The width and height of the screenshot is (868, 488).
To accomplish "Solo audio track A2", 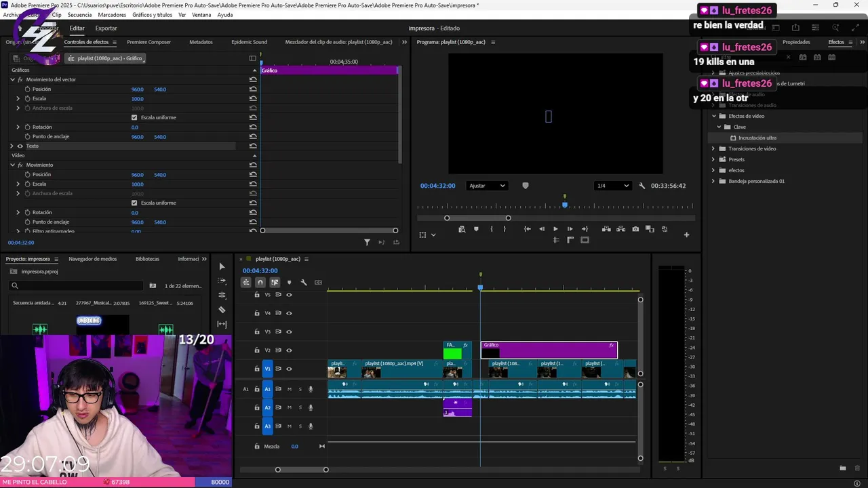I will click(300, 407).
